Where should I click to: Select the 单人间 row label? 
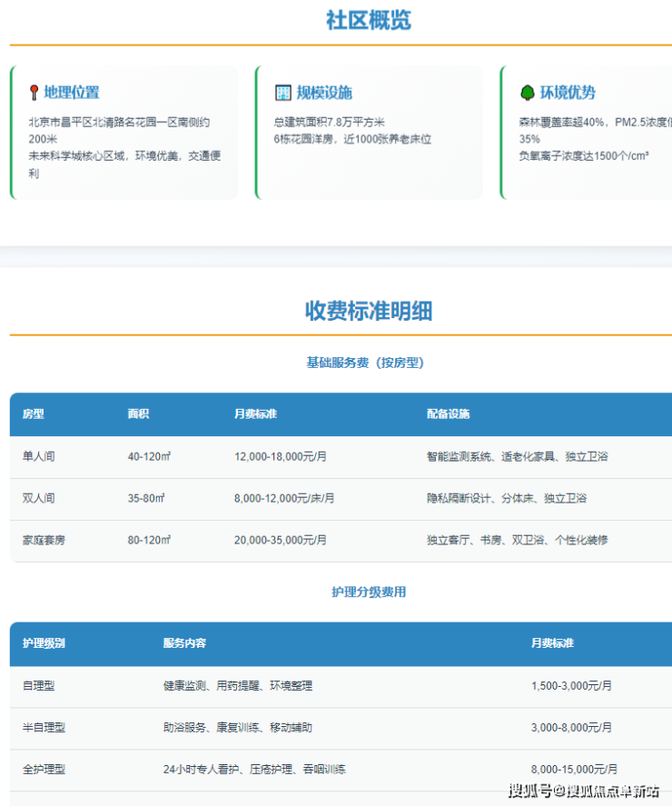[x=38, y=456]
